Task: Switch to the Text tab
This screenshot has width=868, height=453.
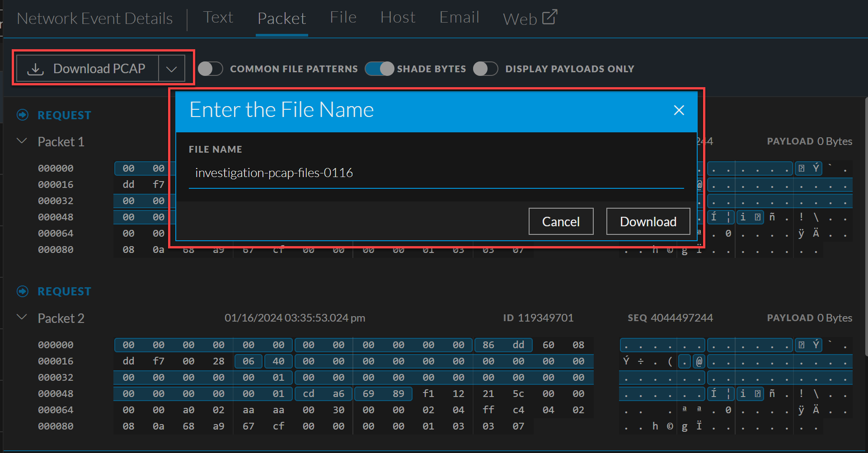Action: pos(218,17)
